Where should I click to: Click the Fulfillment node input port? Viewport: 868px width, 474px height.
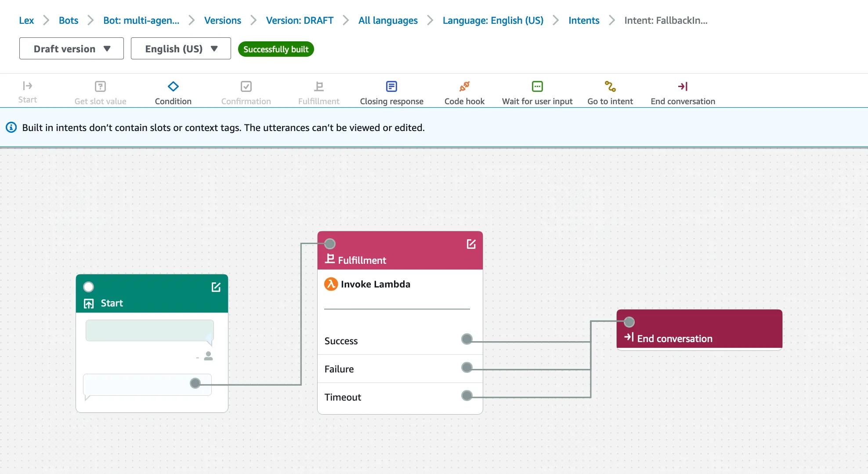click(330, 244)
